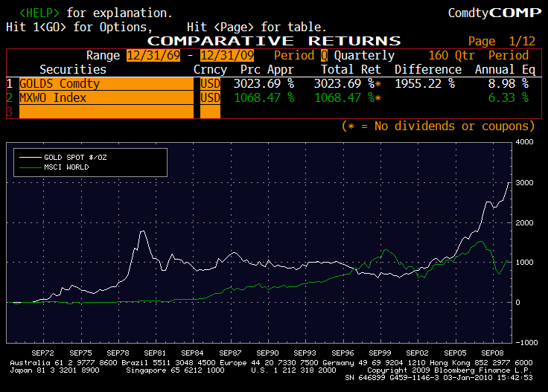
Task: Click the gold line endpoint at 3000
Action: pyautogui.click(x=509, y=182)
